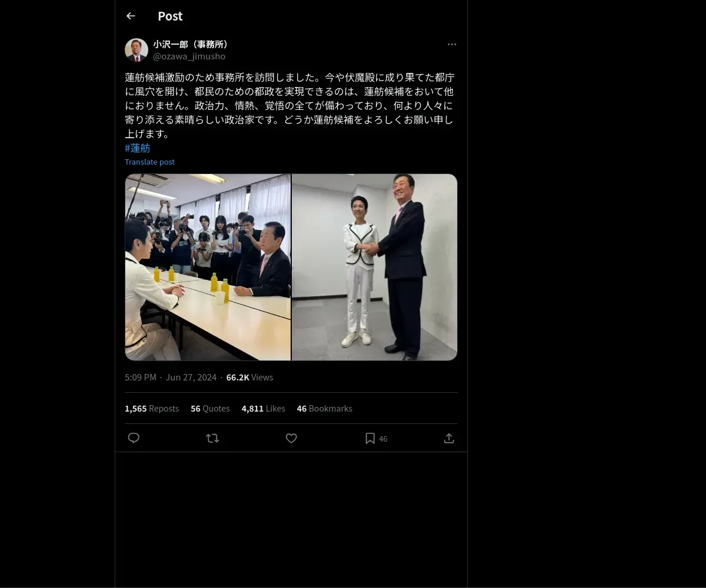View the 56 Quotes list
This screenshot has width=706, height=588.
coord(210,408)
